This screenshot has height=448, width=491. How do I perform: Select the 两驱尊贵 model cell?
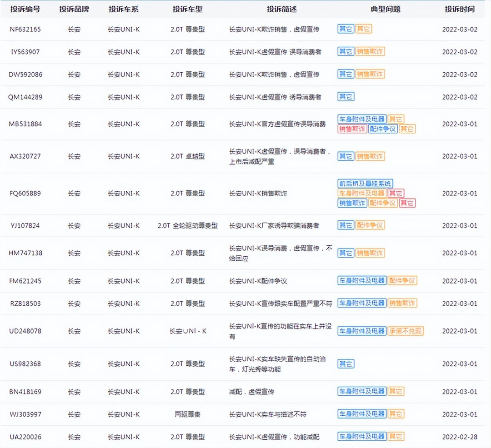point(188,414)
